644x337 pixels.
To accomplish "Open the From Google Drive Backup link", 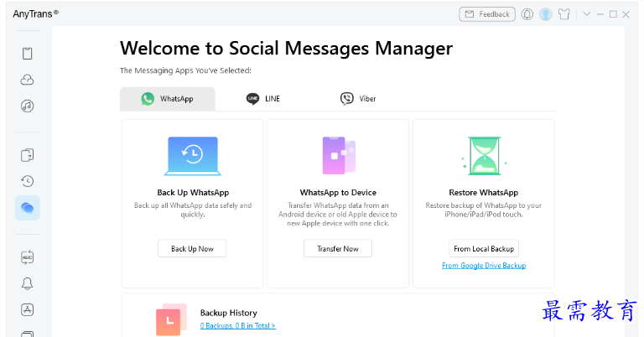I will (484, 266).
